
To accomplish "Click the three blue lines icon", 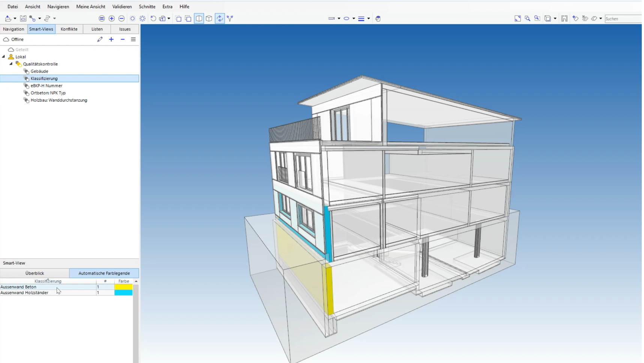I will (361, 18).
